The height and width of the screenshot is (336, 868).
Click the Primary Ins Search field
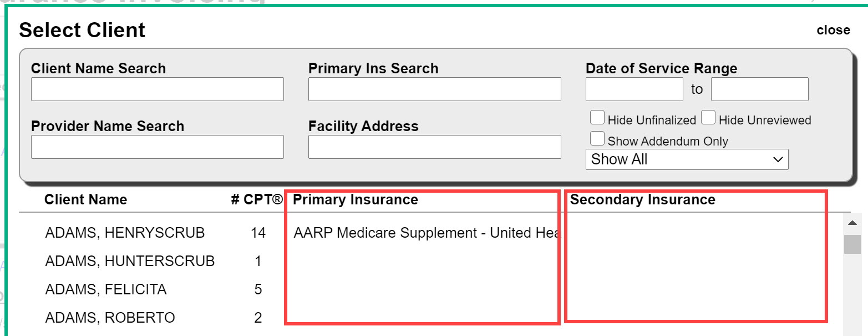click(434, 89)
